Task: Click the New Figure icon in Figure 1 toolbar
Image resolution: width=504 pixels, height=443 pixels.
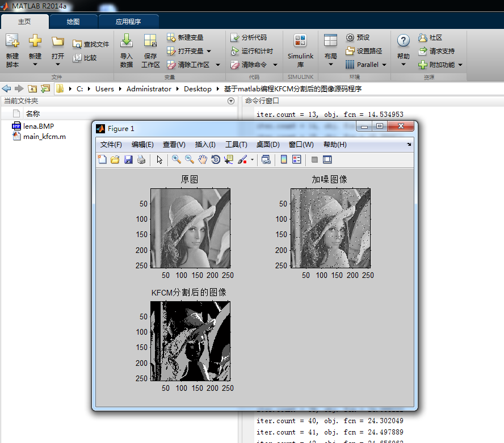Action: [102, 159]
